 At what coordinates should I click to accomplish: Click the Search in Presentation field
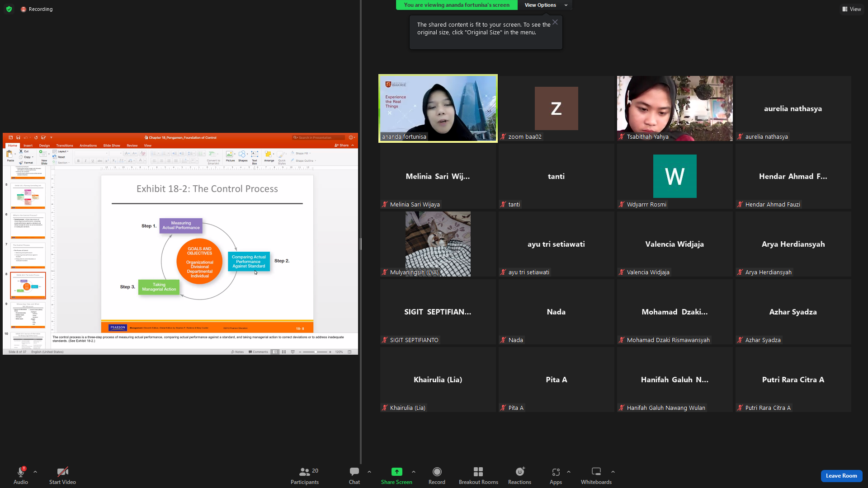(x=318, y=137)
